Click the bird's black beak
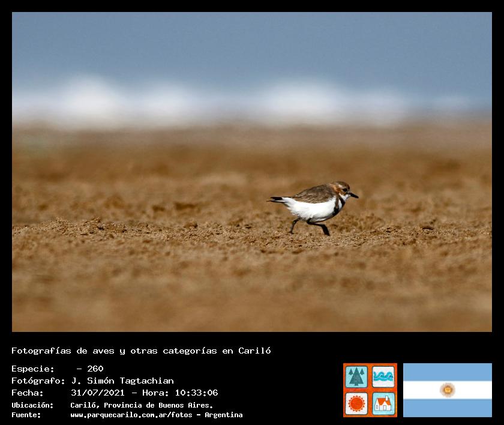The width and height of the screenshot is (504, 425). (x=353, y=195)
